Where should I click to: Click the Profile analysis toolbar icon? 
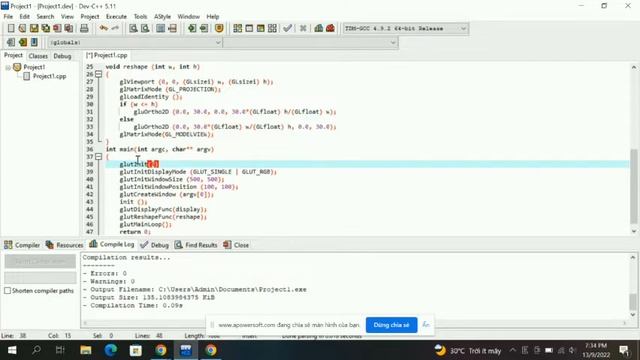click(319, 28)
